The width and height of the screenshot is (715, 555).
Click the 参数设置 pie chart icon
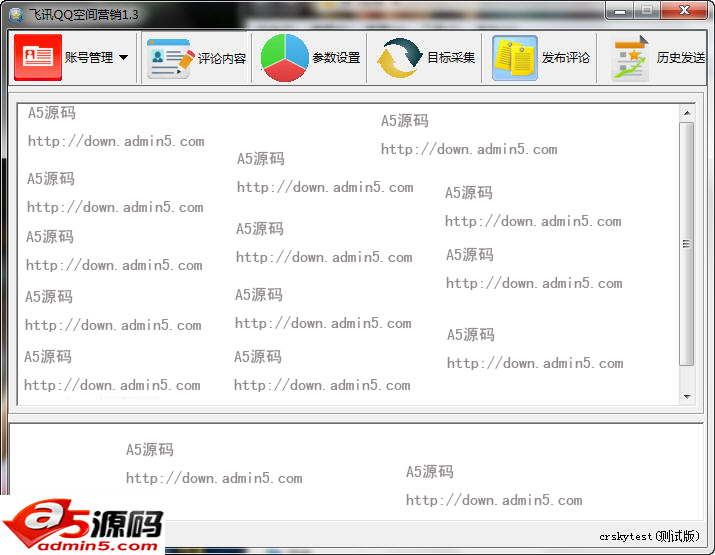click(285, 58)
